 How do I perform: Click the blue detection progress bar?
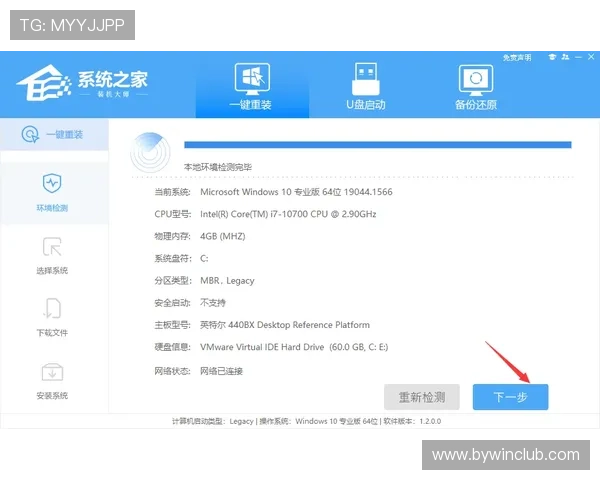[378, 145]
